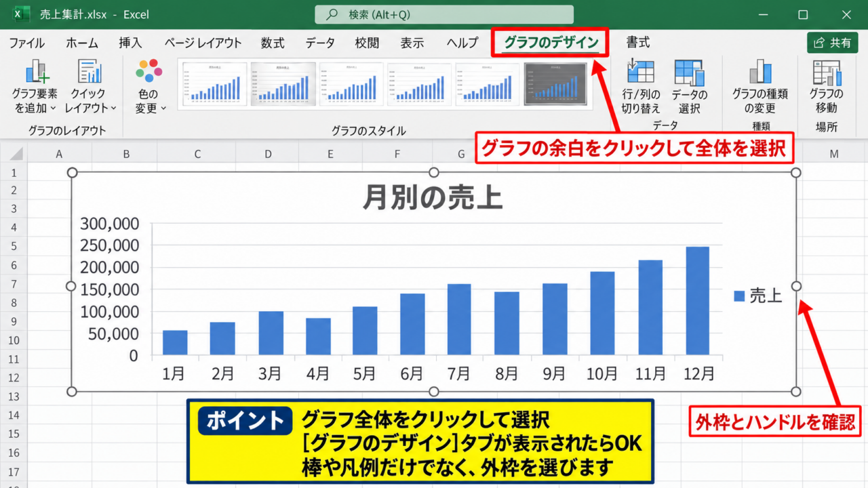The image size is (868, 488).
Task: Click the 共有 share button
Action: click(x=833, y=43)
